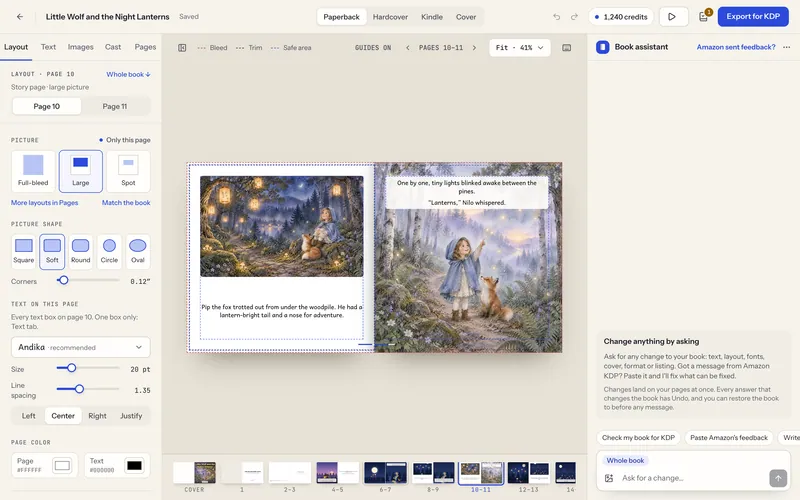Open the 1,240 credits button
Viewport: 800px width, 500px height.
(x=621, y=17)
